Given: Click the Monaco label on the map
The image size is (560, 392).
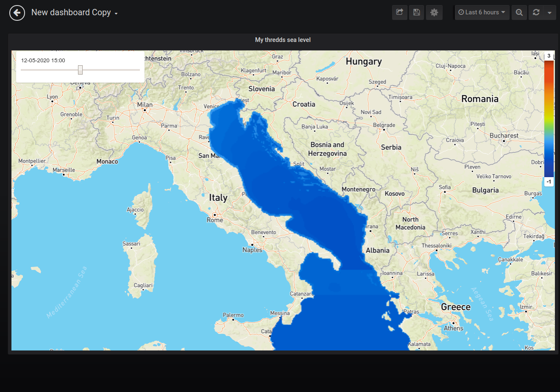Looking at the screenshot, I should pyautogui.click(x=107, y=161).
